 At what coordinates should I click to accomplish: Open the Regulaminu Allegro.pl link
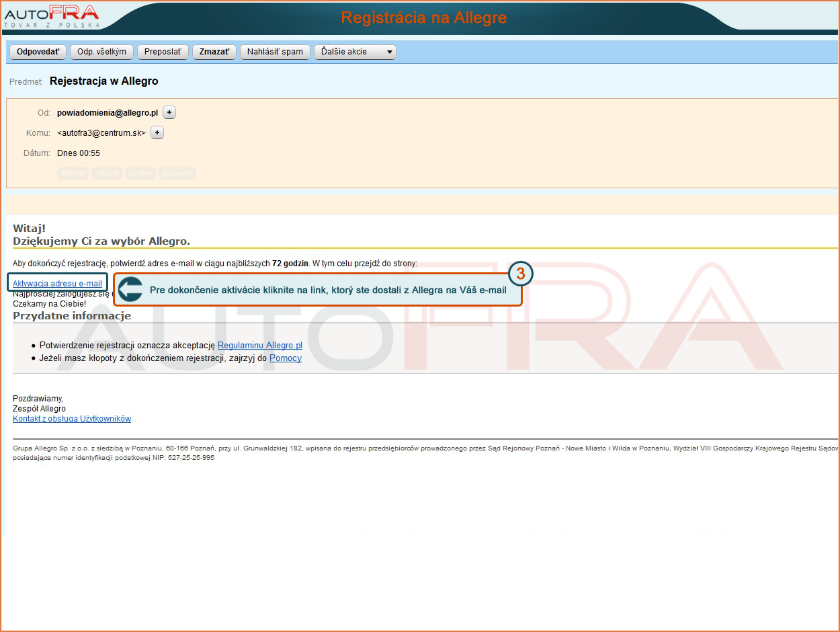tap(260, 346)
